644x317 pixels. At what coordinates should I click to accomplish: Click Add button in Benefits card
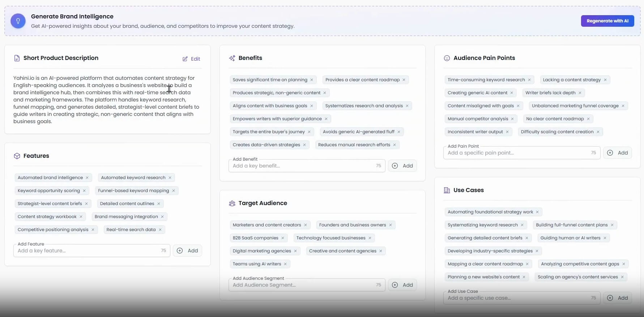click(x=402, y=166)
